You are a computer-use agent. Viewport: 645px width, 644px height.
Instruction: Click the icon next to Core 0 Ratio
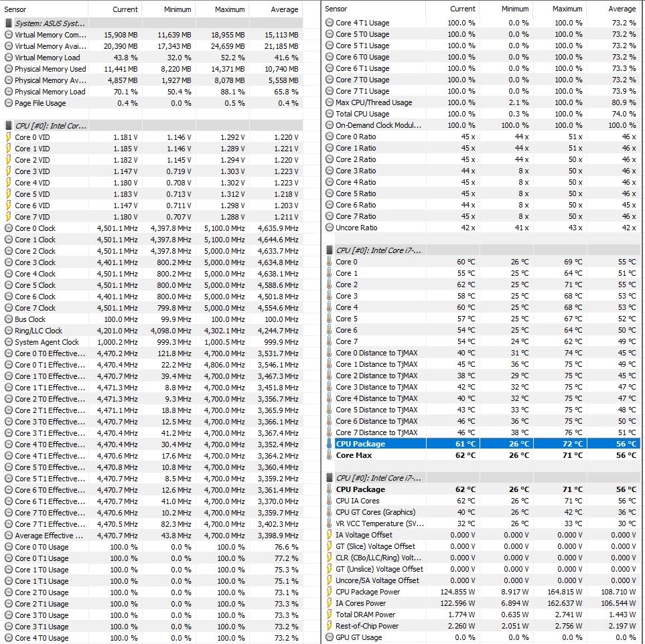[329, 136]
